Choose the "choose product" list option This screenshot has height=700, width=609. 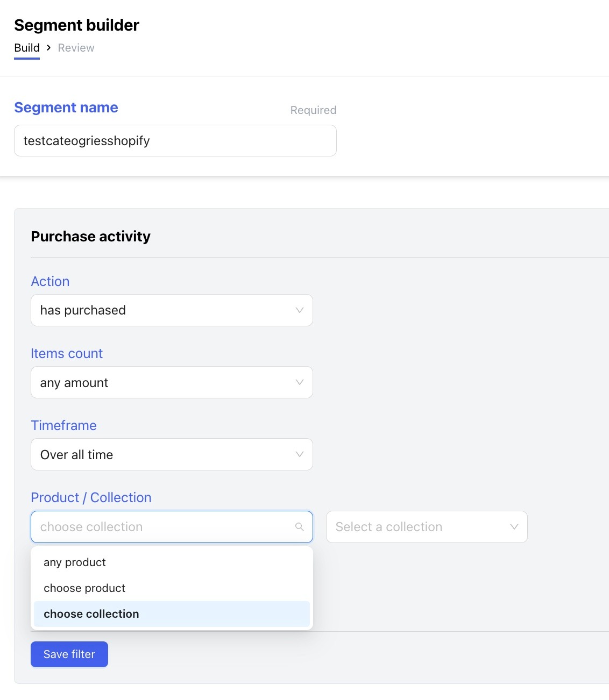(x=84, y=588)
